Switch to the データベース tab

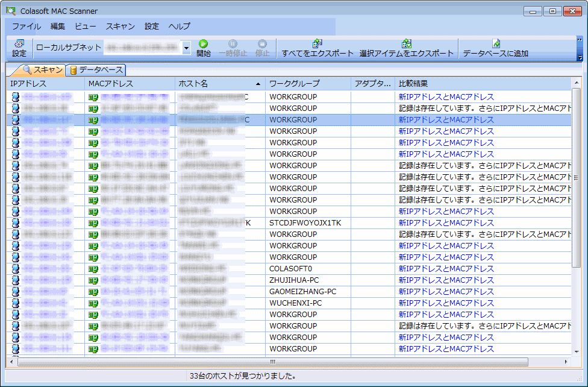(96, 70)
